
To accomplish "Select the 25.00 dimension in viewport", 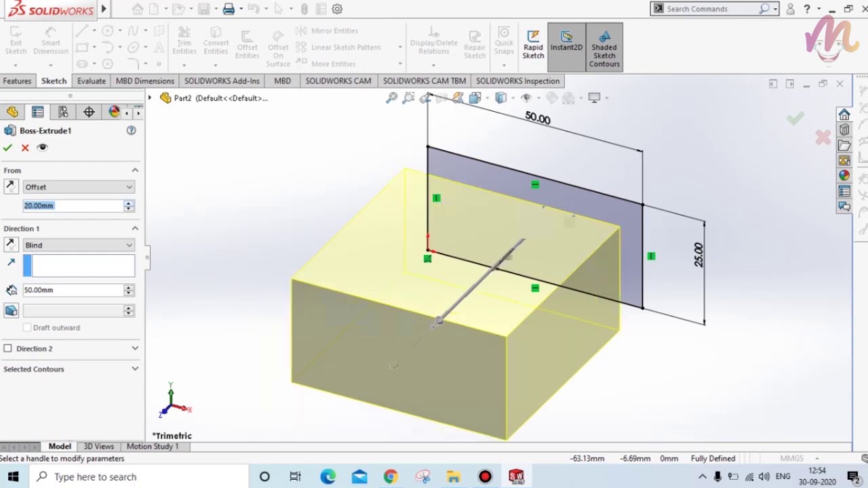I will [698, 255].
